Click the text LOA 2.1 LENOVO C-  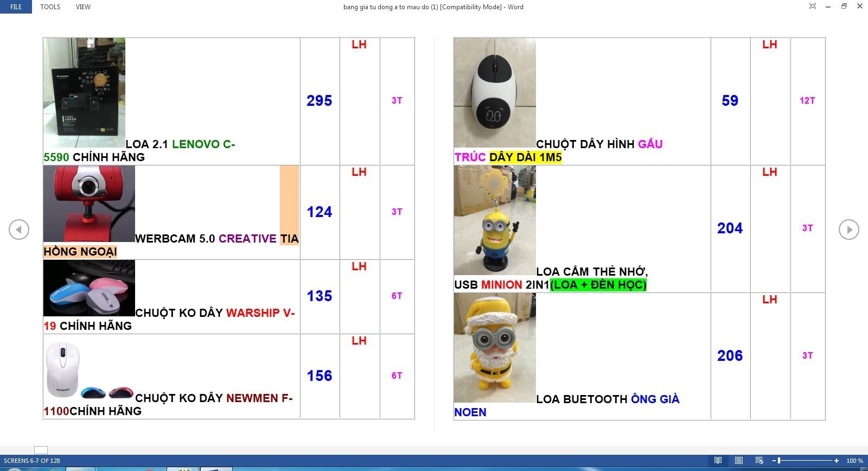pyautogui.click(x=181, y=144)
